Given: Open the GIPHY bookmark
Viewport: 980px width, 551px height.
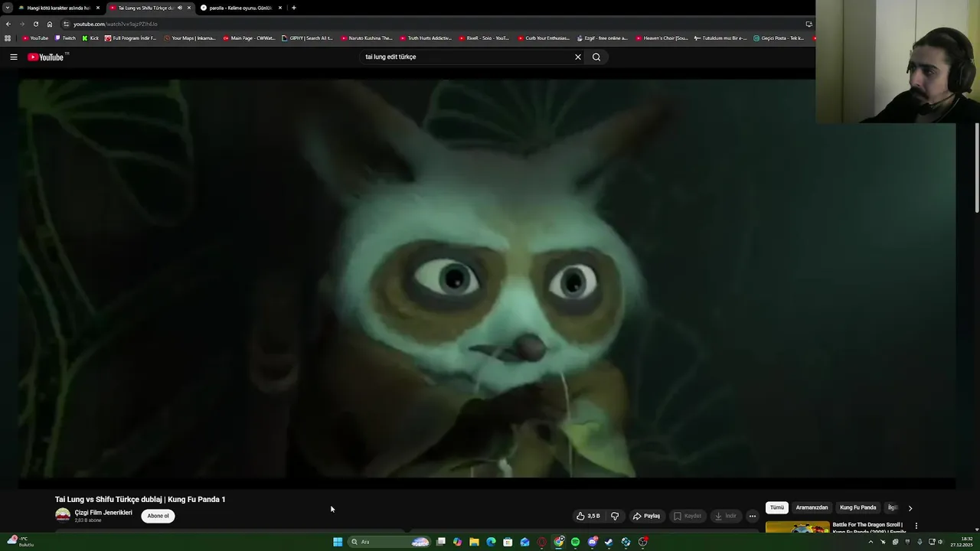Looking at the screenshot, I should click(307, 37).
